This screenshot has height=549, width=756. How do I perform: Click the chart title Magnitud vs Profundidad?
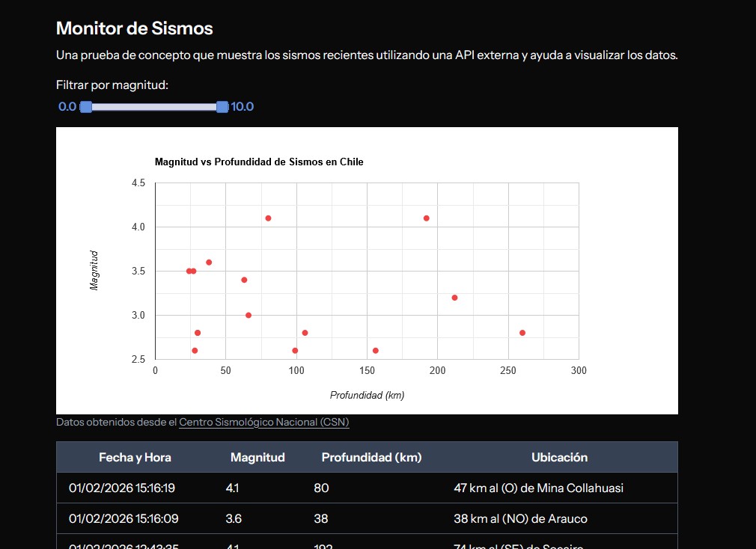pyautogui.click(x=259, y=162)
